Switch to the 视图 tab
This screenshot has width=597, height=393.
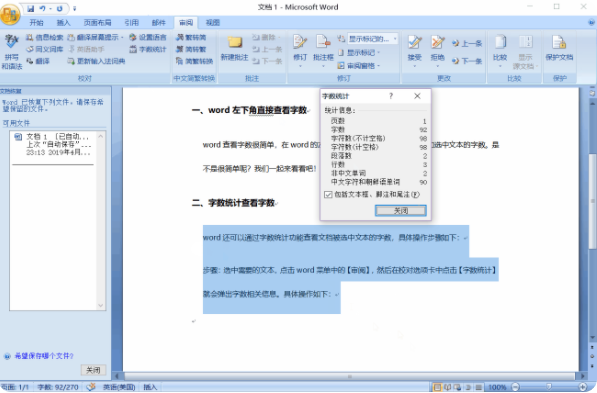(213, 22)
